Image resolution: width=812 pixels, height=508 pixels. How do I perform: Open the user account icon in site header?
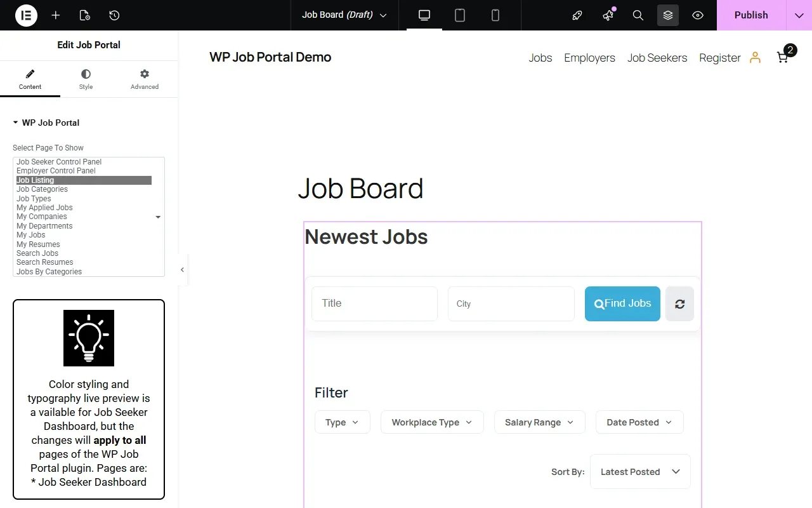pyautogui.click(x=755, y=58)
